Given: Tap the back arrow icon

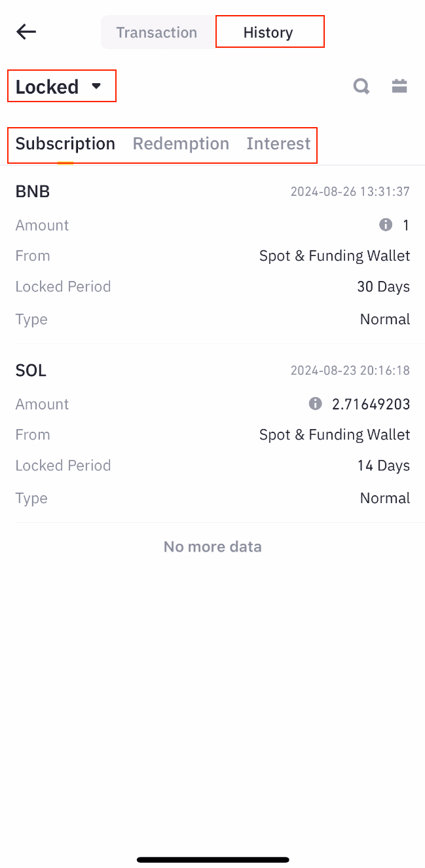Looking at the screenshot, I should tap(26, 31).
